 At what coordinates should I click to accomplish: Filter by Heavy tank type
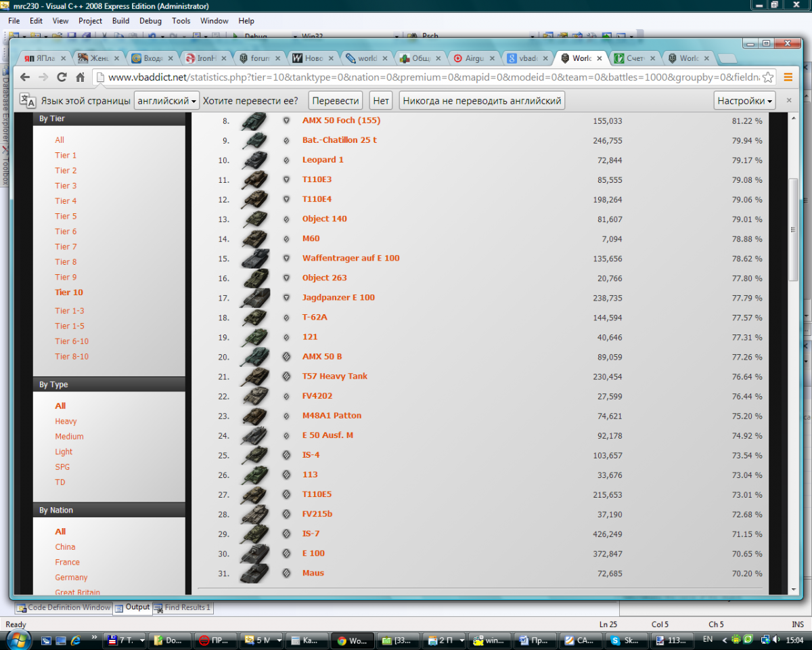[x=66, y=421]
